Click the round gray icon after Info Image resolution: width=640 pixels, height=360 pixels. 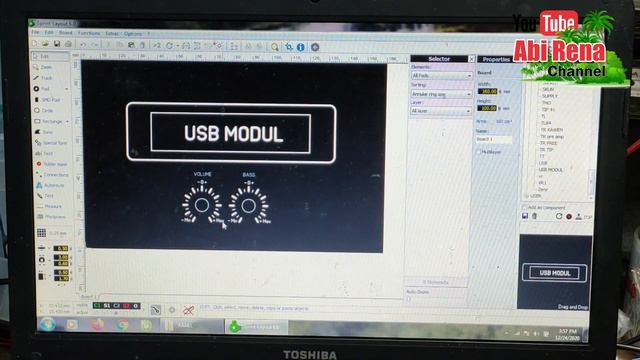[315, 47]
